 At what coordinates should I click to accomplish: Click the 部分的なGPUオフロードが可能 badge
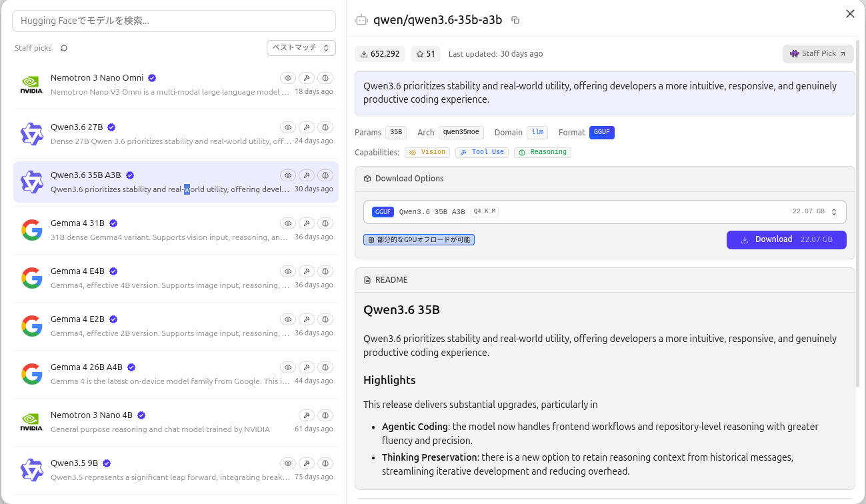419,239
